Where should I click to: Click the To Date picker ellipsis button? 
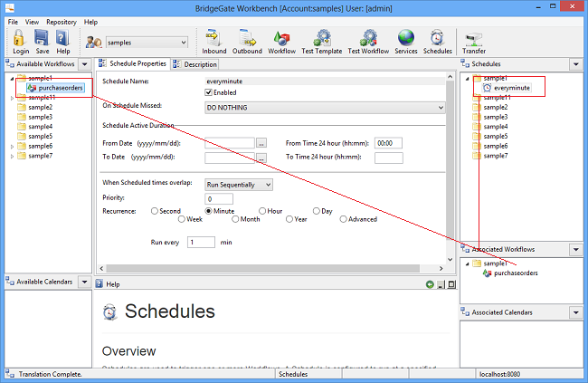(261, 158)
